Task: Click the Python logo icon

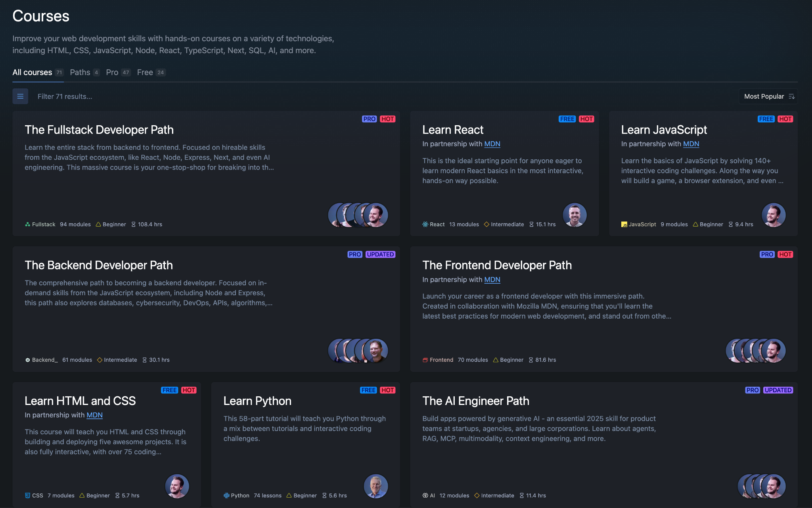Action: [226, 495]
